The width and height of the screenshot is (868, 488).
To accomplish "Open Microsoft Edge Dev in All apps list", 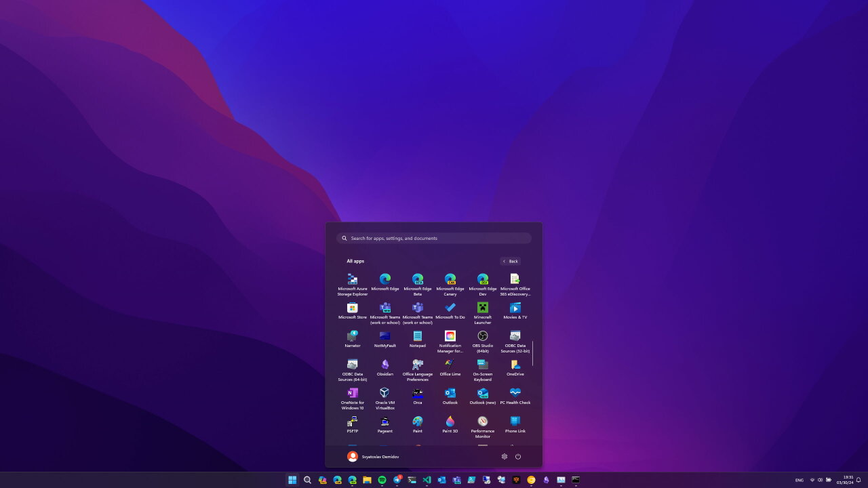I will coord(483,285).
